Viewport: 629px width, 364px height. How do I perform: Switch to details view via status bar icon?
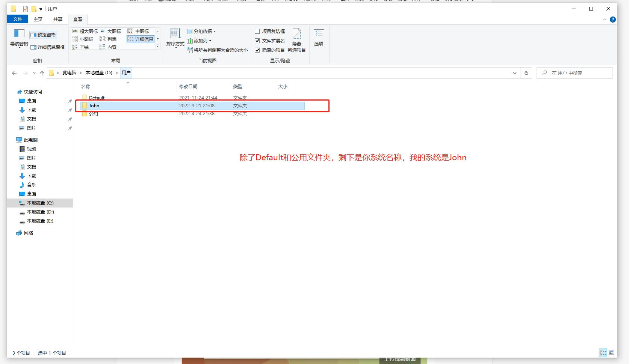(x=603, y=353)
